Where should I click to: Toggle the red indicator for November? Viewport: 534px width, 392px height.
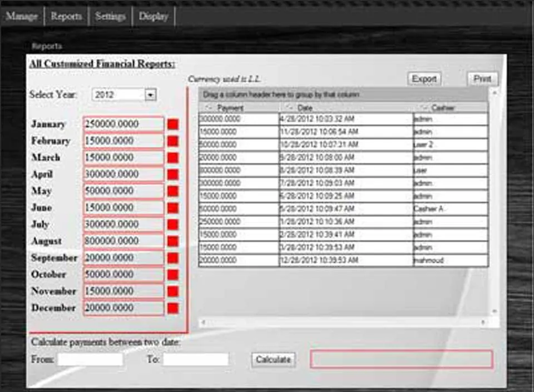(173, 291)
